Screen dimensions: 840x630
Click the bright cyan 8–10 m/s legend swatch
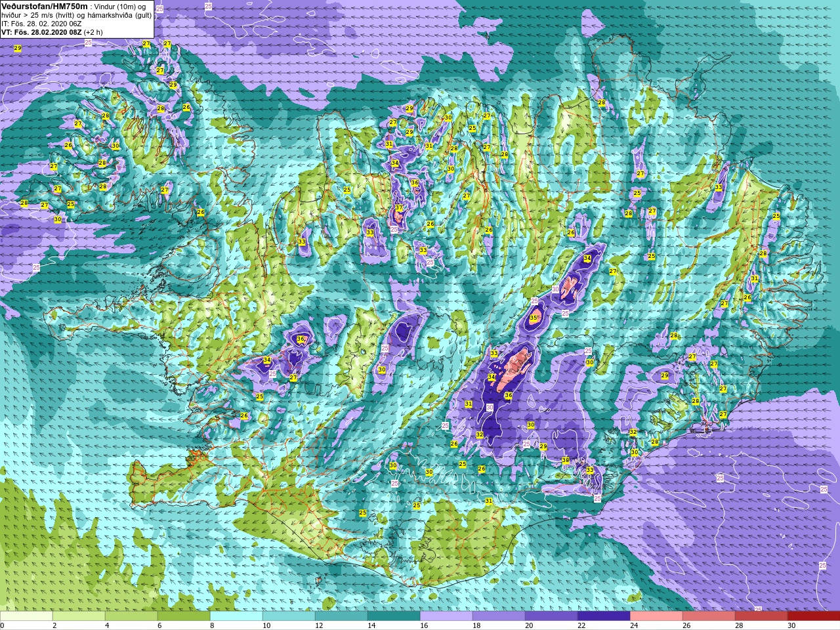236,616
